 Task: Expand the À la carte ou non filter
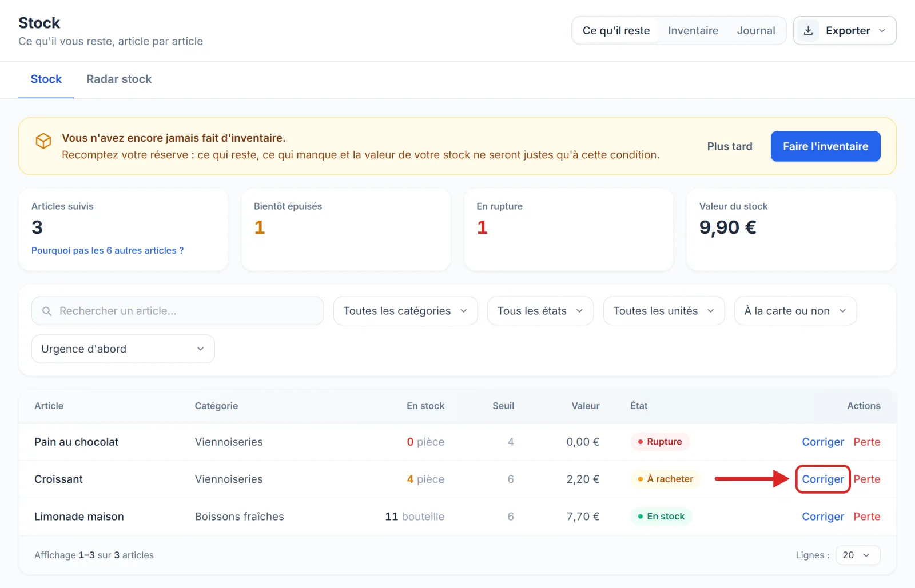click(795, 311)
